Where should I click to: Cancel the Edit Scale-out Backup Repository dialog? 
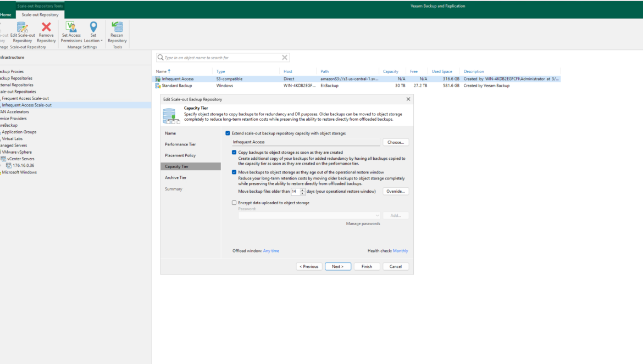(396, 267)
